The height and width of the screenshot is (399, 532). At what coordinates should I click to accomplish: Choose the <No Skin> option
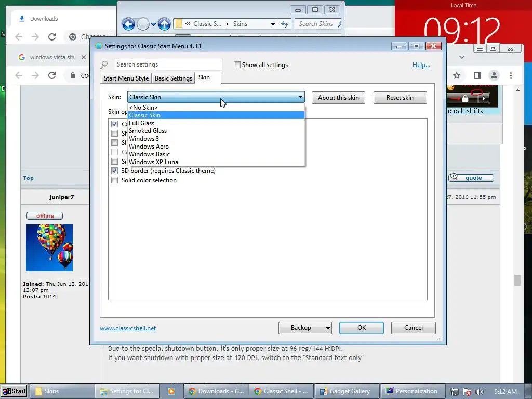tap(216, 107)
